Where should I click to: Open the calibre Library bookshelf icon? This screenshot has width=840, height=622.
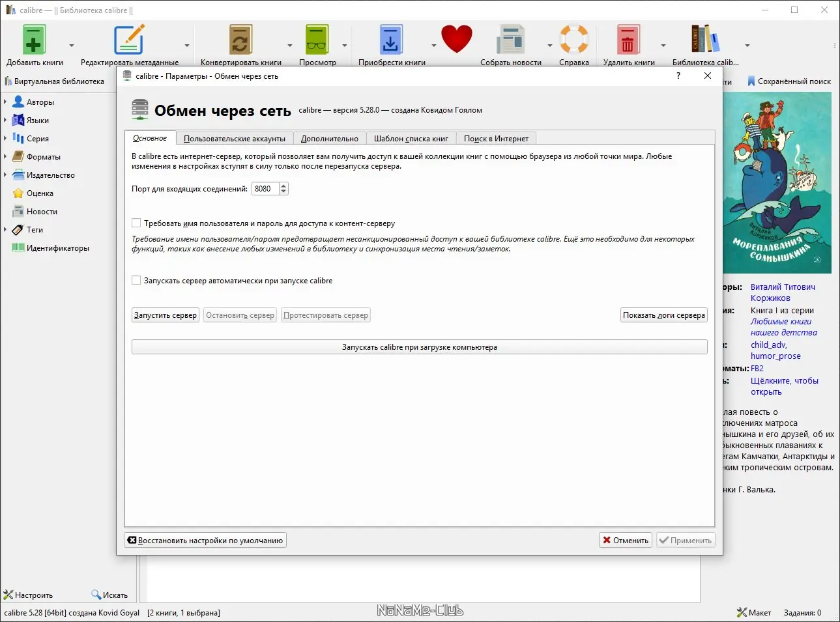click(x=705, y=39)
